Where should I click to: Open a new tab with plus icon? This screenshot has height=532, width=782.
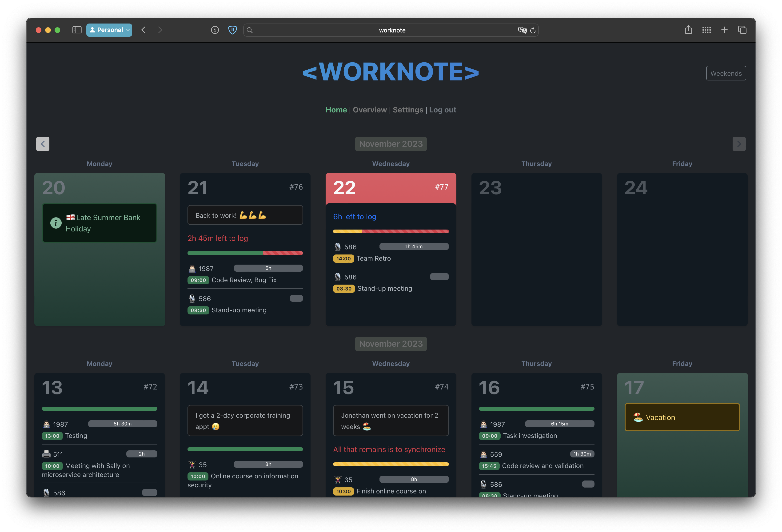[x=724, y=30]
